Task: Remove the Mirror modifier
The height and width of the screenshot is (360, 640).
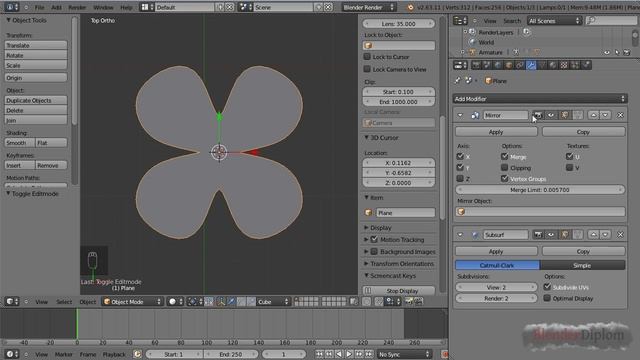Action: click(x=620, y=115)
